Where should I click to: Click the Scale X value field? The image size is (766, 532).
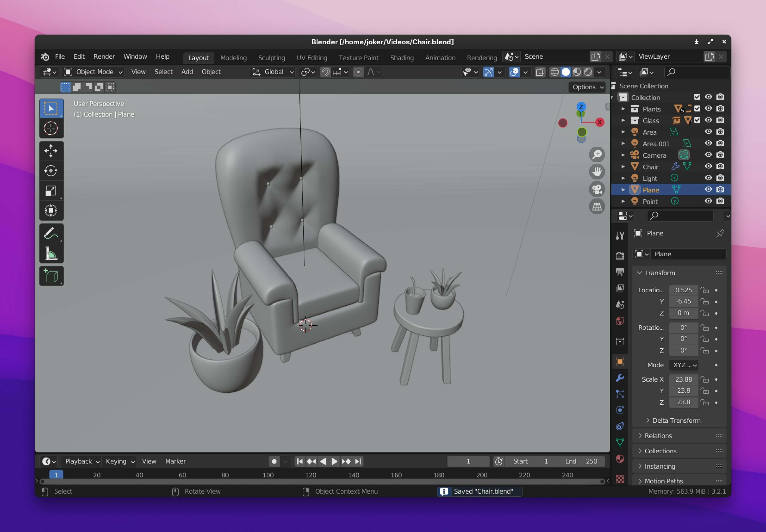(683, 379)
